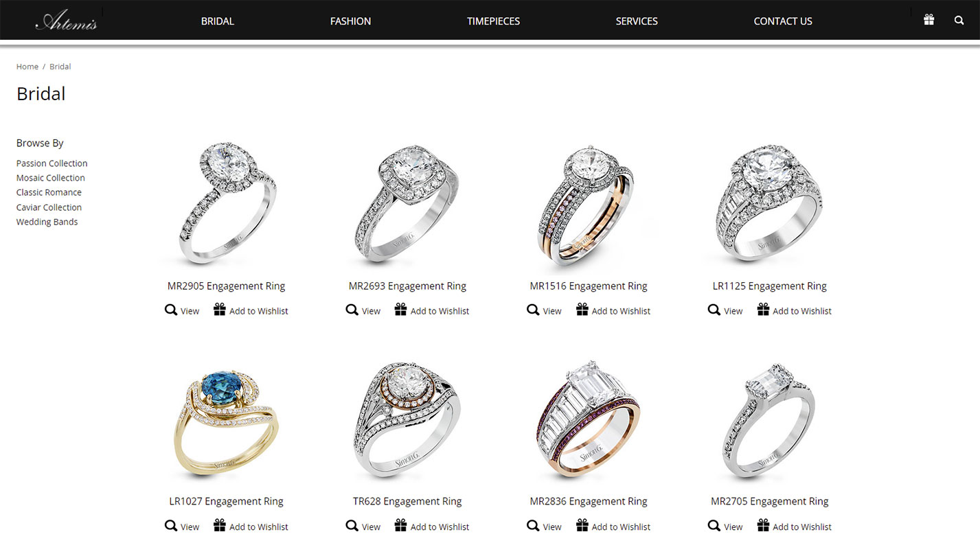Click gift icon to wishlist MR2693 ring
Viewport: 980px width, 556px height.
point(400,310)
